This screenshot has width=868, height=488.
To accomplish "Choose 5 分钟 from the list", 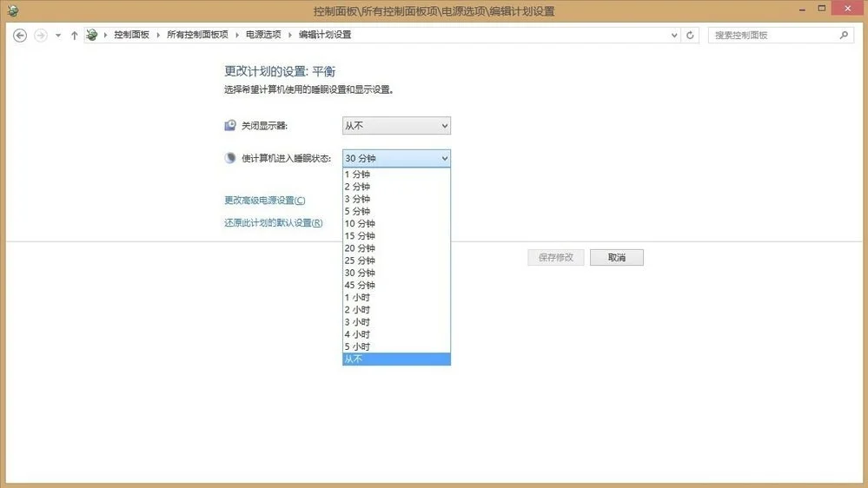I will point(396,211).
